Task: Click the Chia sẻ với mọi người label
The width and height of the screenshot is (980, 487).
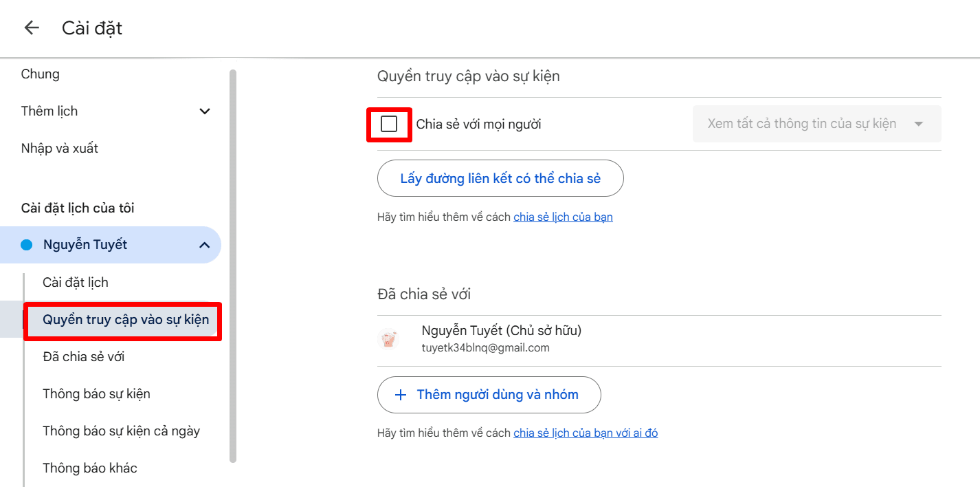Action: pyautogui.click(x=479, y=125)
